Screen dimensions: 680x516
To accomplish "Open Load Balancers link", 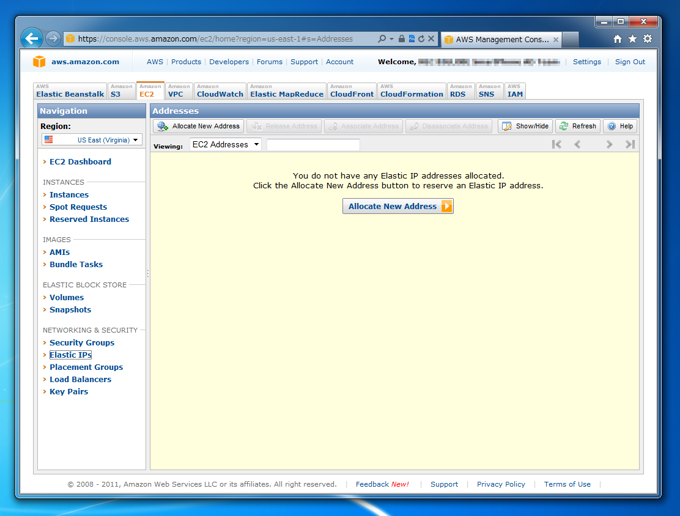I will (80, 379).
